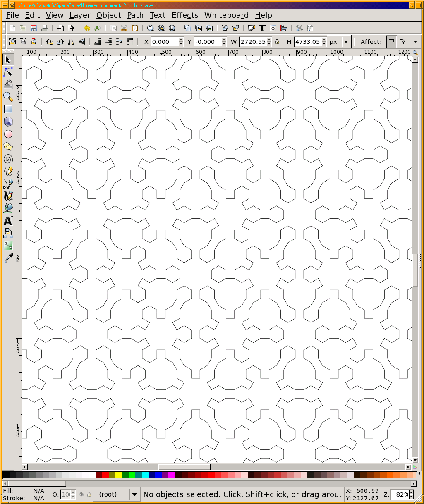Expand the (root) layer dropdown
Viewport: 424px width, 504px height.
click(134, 494)
